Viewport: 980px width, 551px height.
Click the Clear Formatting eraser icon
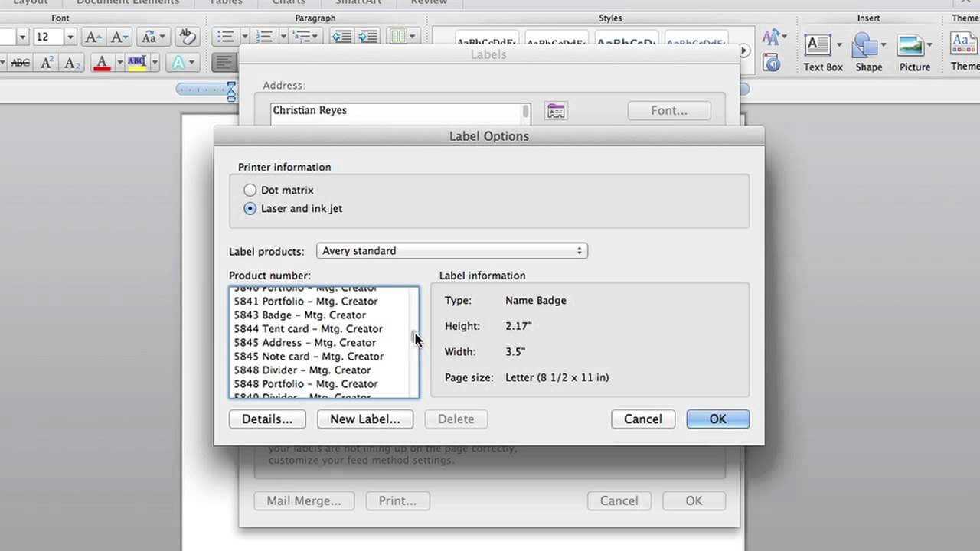185,37
